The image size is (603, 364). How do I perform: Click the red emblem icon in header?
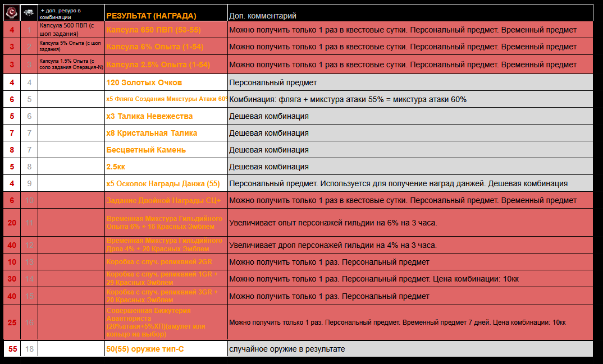click(12, 12)
